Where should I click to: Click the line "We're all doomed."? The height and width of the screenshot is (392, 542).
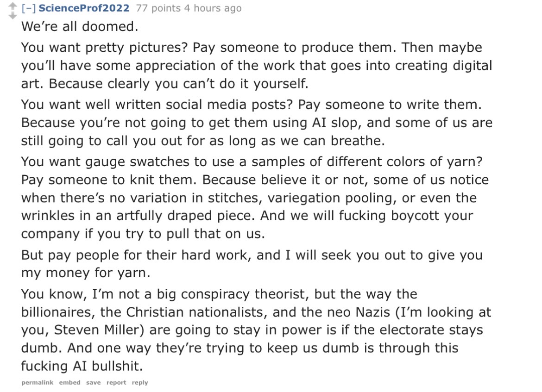(80, 26)
